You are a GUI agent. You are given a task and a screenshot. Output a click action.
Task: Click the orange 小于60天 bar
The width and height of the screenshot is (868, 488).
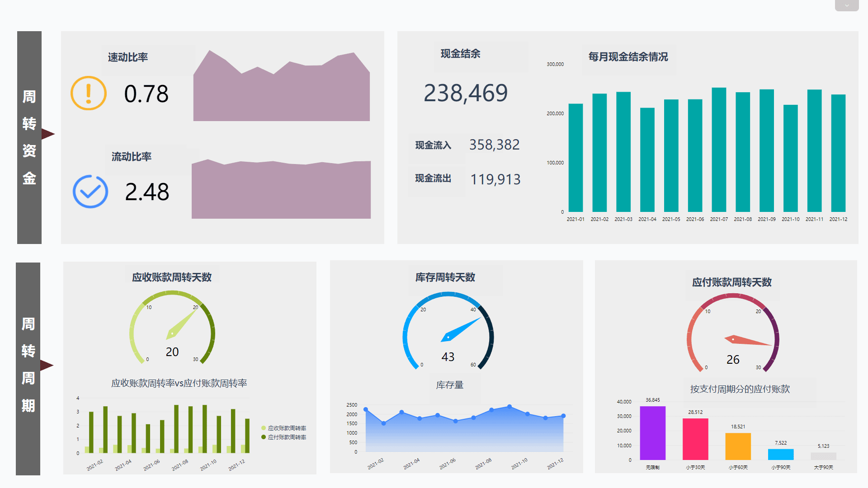click(x=738, y=446)
